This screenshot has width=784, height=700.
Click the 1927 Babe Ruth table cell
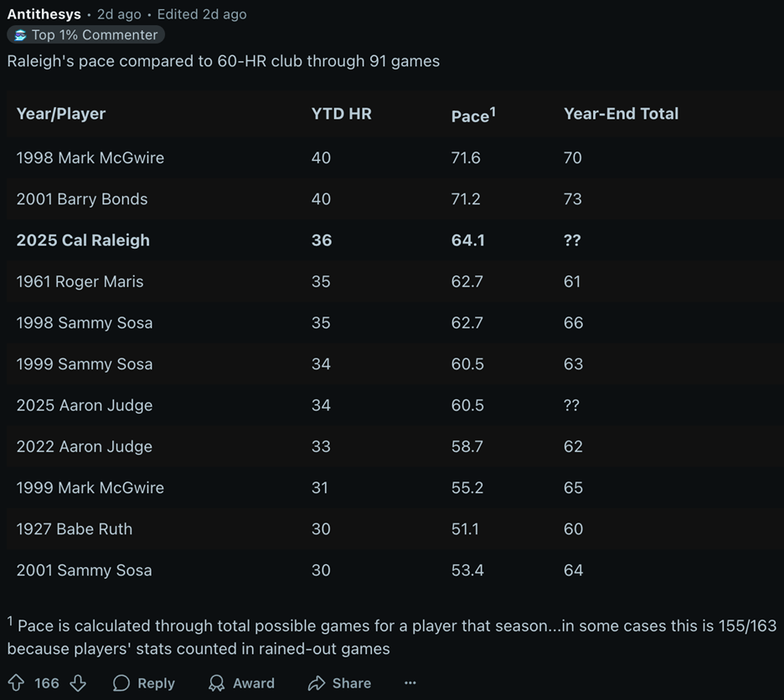tap(75, 529)
